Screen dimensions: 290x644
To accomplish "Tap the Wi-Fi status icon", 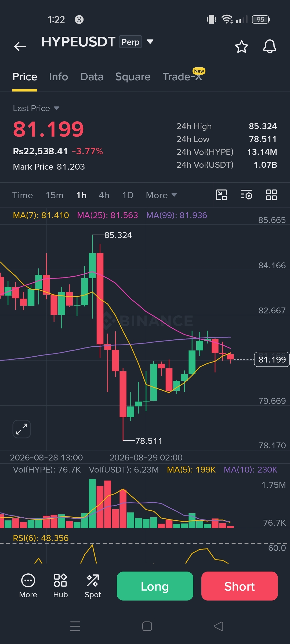I will click(227, 19).
